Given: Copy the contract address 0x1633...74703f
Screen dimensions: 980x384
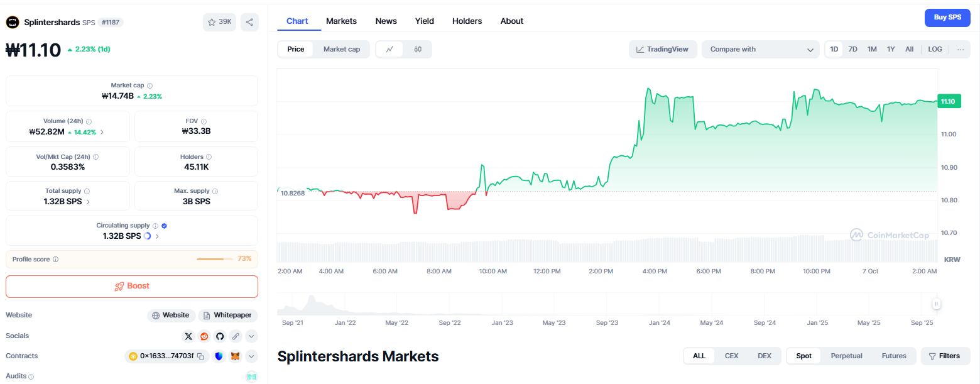Looking at the screenshot, I should click(x=200, y=356).
